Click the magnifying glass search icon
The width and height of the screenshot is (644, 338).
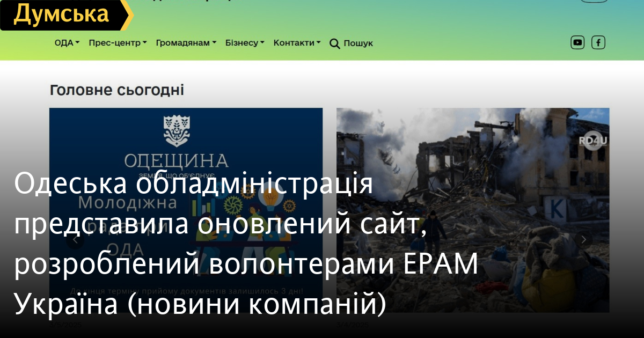pos(334,43)
